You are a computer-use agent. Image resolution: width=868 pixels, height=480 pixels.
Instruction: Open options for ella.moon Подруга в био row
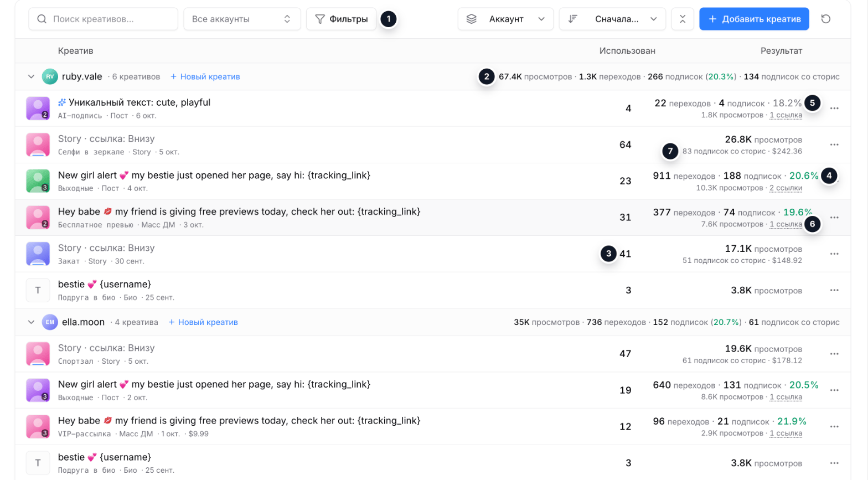(834, 463)
